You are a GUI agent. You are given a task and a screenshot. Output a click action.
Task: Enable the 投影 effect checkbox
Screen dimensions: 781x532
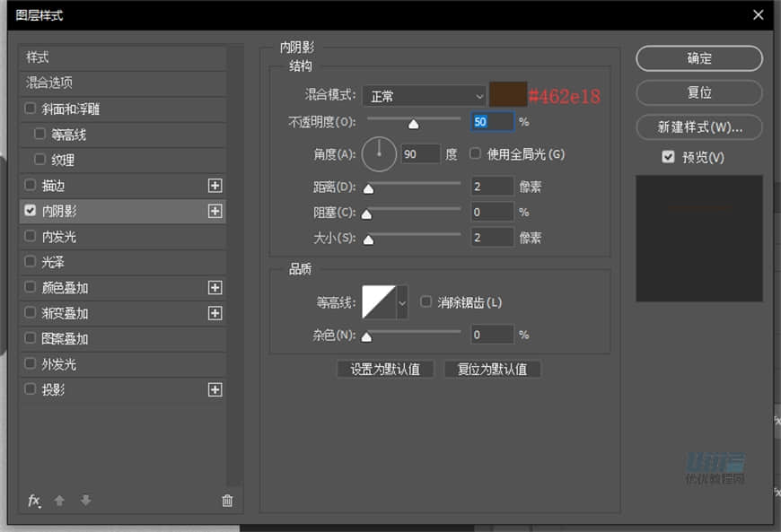[30, 389]
